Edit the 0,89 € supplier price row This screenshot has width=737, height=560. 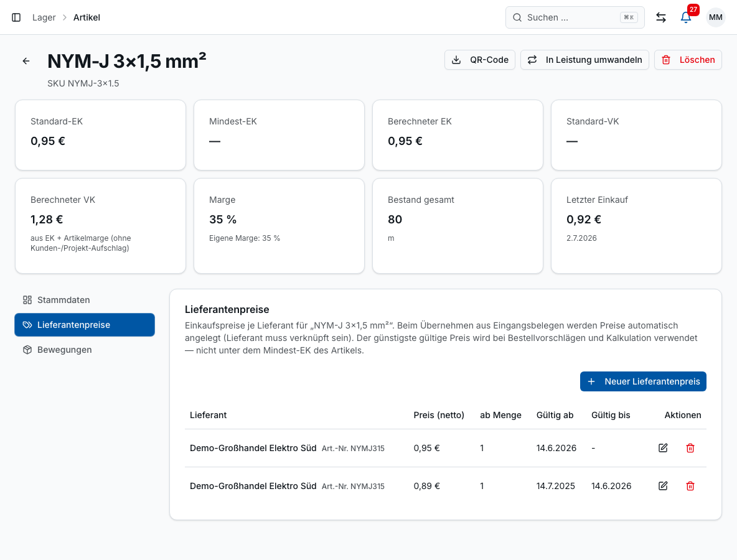click(x=663, y=486)
